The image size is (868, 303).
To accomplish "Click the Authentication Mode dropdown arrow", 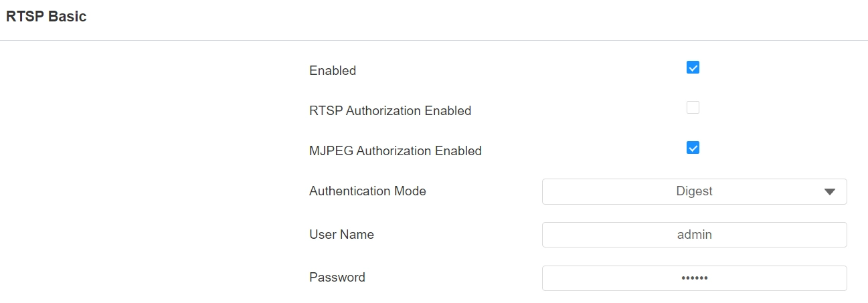I will (x=830, y=192).
